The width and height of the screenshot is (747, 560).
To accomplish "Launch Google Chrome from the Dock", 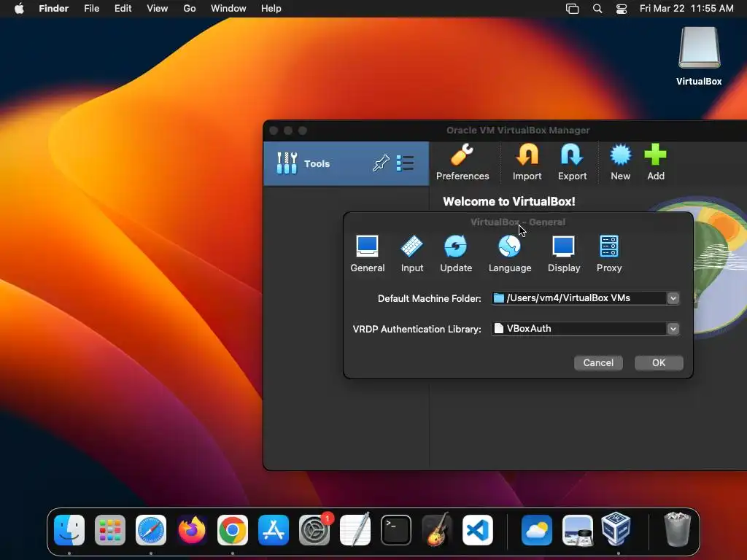I will (x=233, y=530).
